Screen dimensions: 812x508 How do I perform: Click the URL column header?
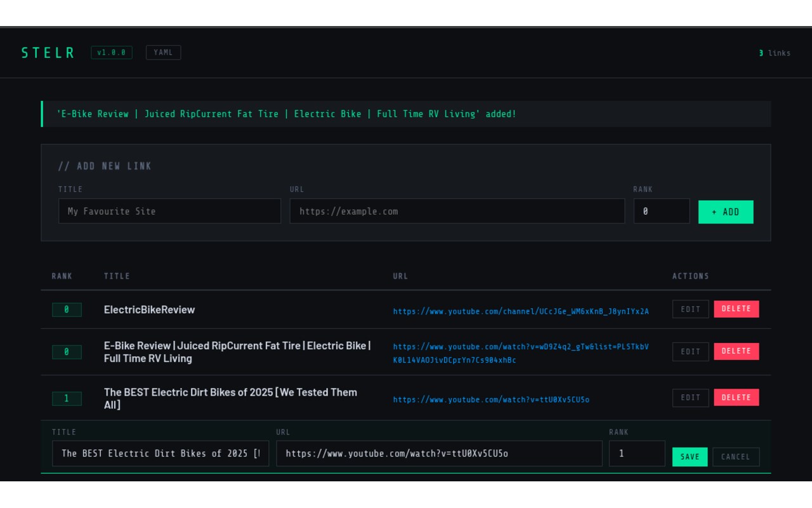401,276
